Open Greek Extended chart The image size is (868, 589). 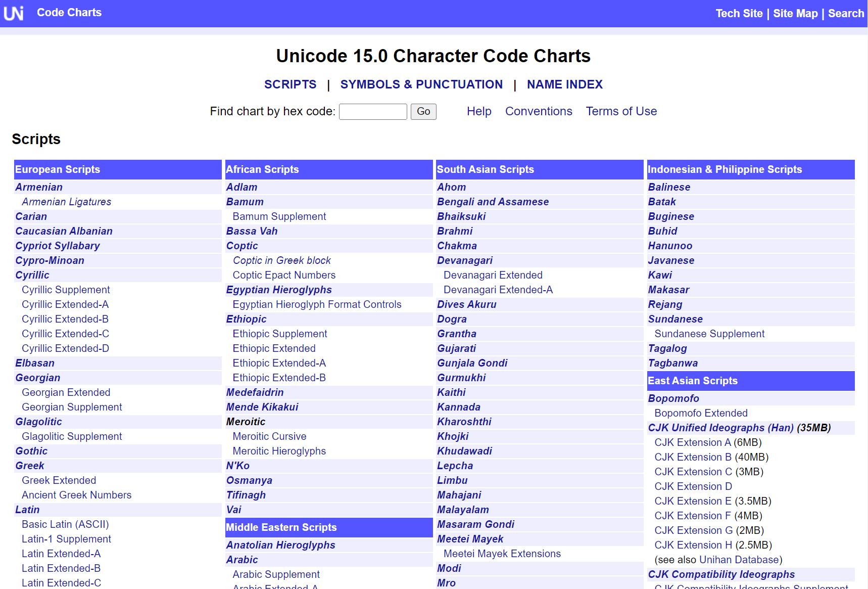coord(59,480)
